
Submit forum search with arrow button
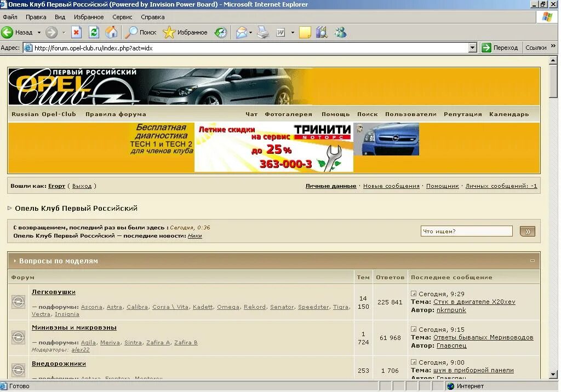pyautogui.click(x=528, y=232)
